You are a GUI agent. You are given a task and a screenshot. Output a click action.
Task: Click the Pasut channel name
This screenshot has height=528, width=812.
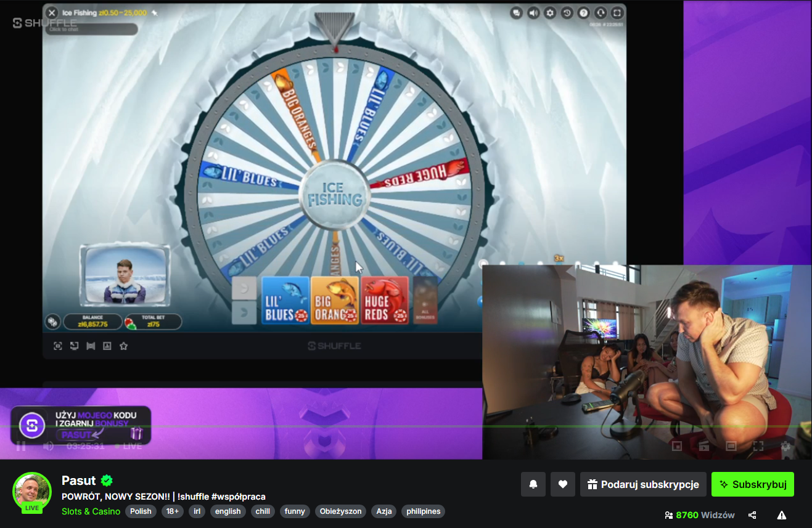(79, 481)
